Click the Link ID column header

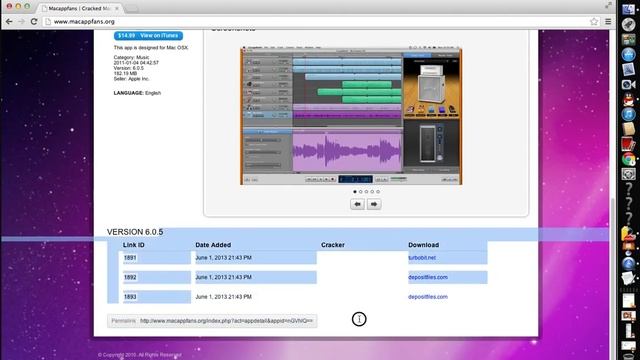(x=134, y=245)
